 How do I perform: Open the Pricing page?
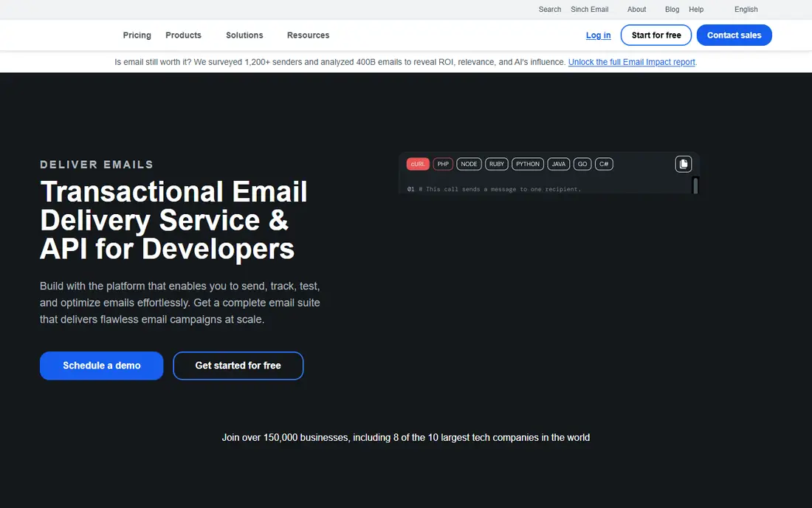(137, 35)
